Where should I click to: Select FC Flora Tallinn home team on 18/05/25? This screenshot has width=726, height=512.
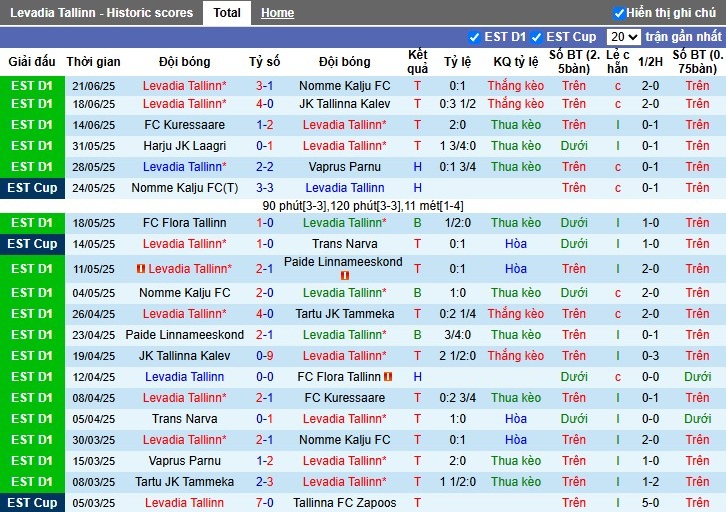pos(184,223)
